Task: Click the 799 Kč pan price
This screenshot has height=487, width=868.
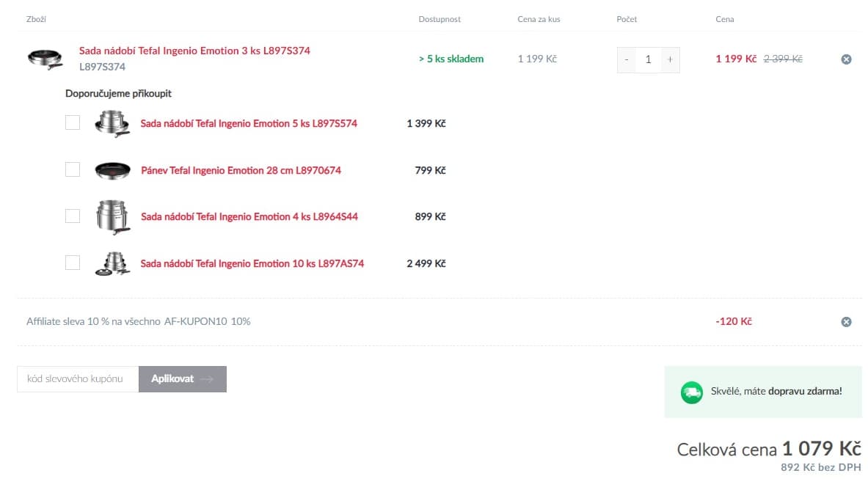Action: (430, 170)
